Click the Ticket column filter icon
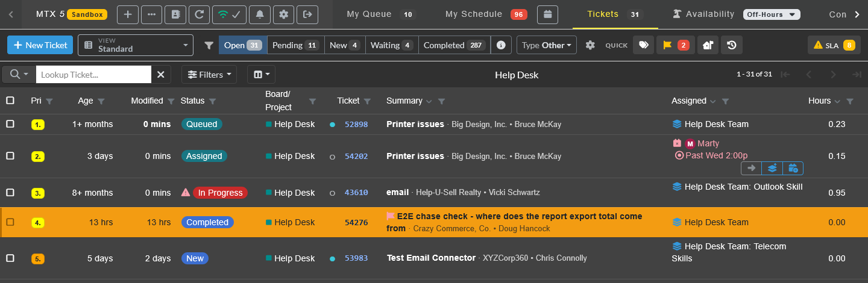 pyautogui.click(x=368, y=101)
